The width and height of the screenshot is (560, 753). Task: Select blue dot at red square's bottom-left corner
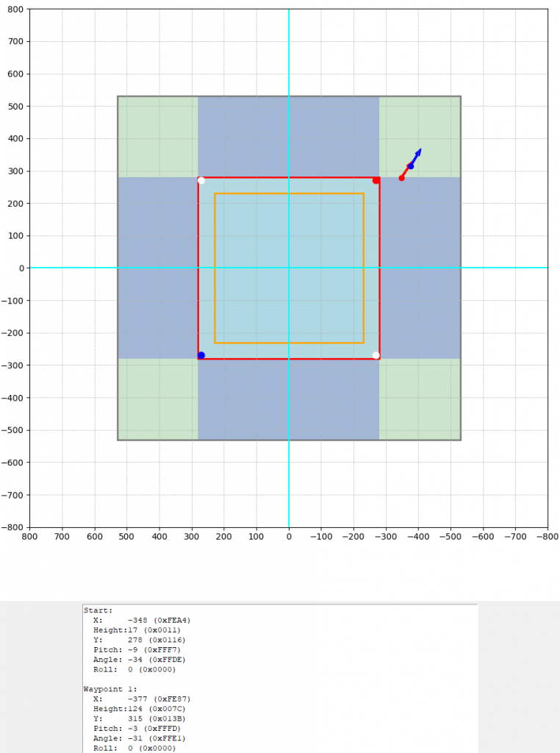(201, 355)
